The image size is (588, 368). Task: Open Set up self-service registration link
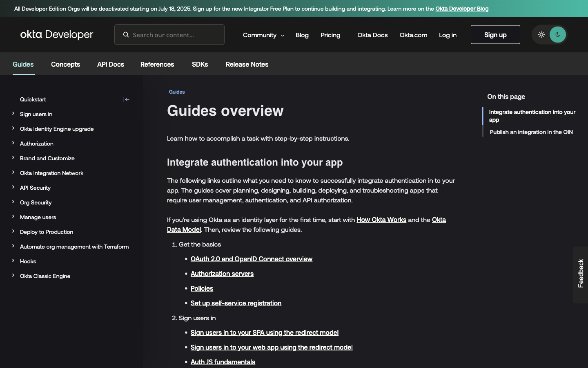(236, 303)
